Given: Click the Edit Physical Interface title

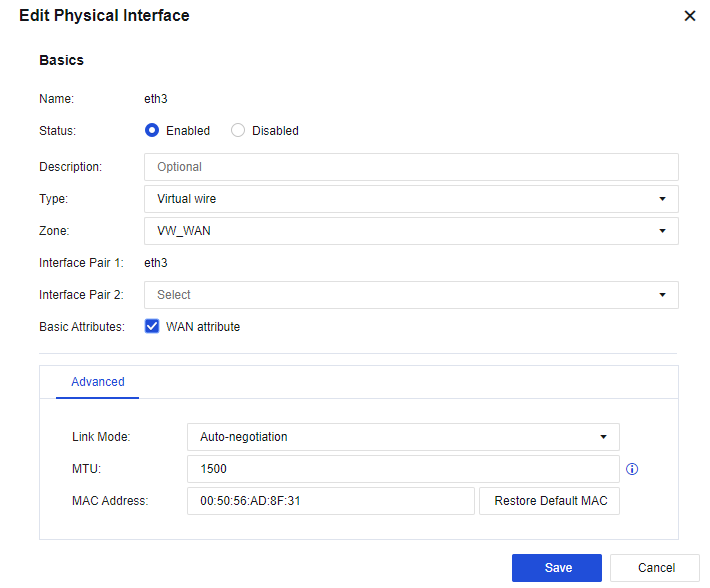Looking at the screenshot, I should point(105,16).
